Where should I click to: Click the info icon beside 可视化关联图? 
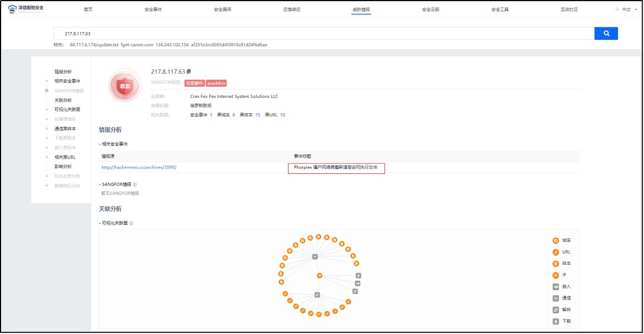[x=131, y=224]
